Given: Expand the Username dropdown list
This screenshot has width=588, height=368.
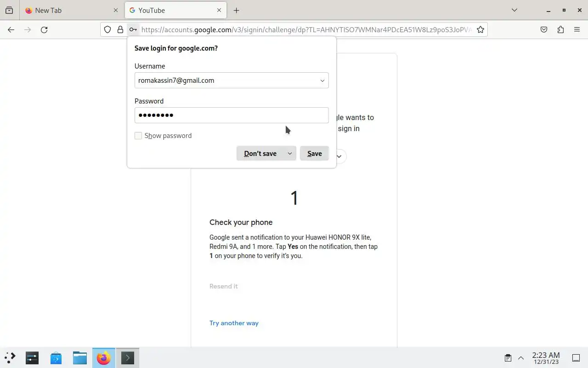Looking at the screenshot, I should coord(322,80).
